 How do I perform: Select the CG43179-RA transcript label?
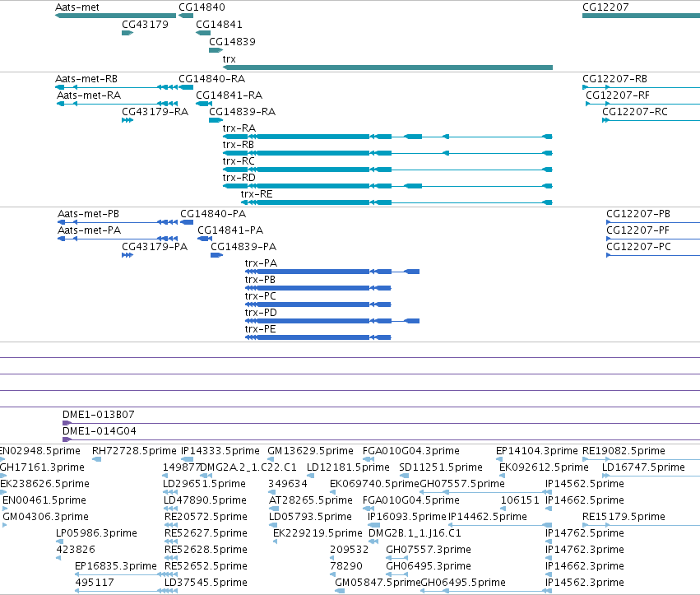tap(155, 112)
